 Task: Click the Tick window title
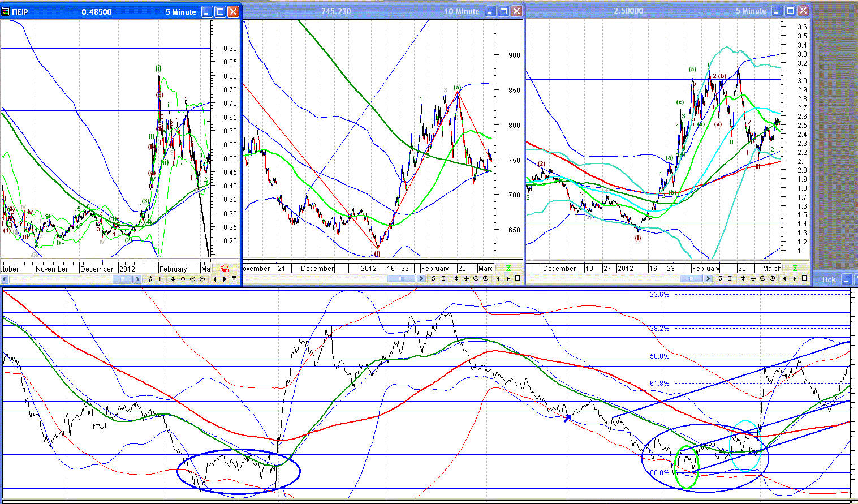[x=828, y=279]
